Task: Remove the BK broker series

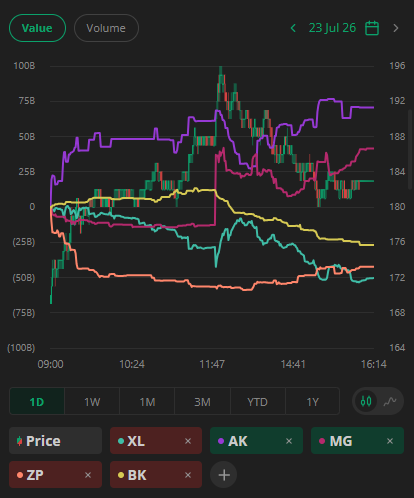Action: 188,475
